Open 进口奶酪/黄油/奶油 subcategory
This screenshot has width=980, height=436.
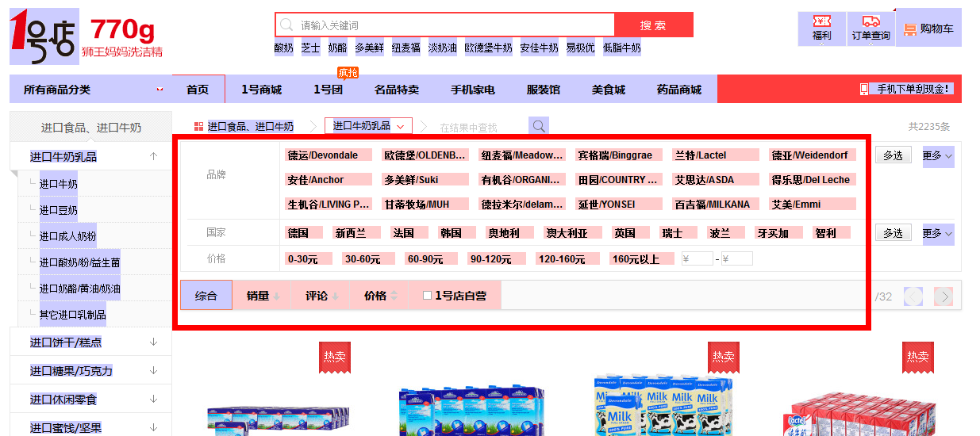(x=79, y=289)
